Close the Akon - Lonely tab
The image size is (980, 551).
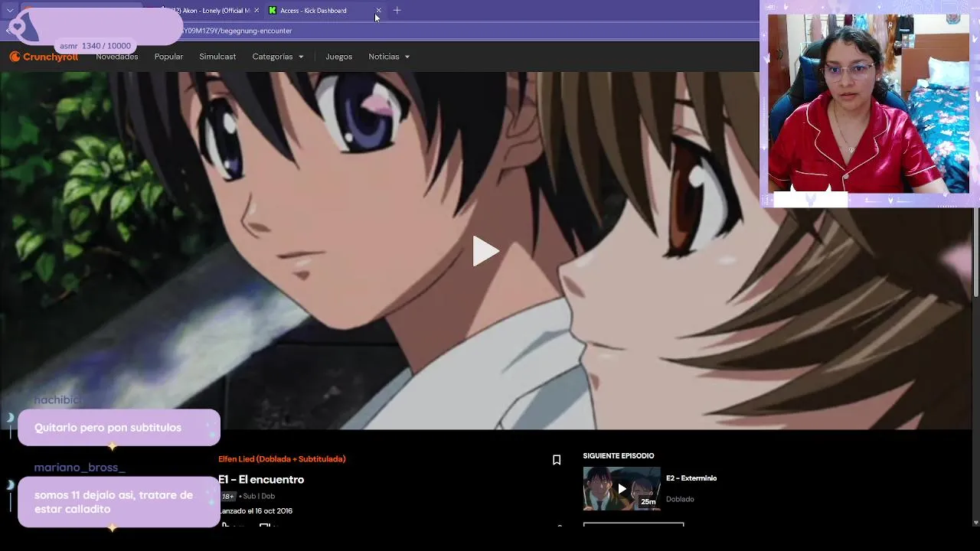click(x=256, y=11)
